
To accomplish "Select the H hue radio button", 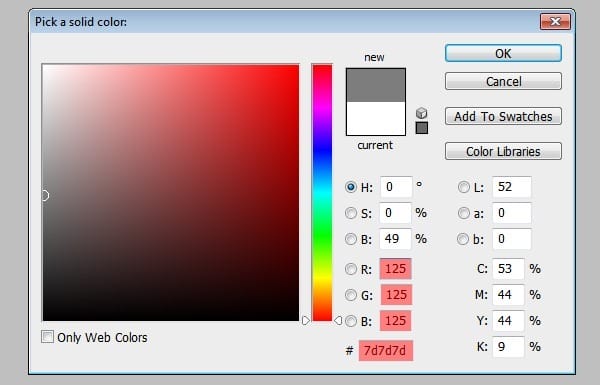I will click(x=351, y=187).
